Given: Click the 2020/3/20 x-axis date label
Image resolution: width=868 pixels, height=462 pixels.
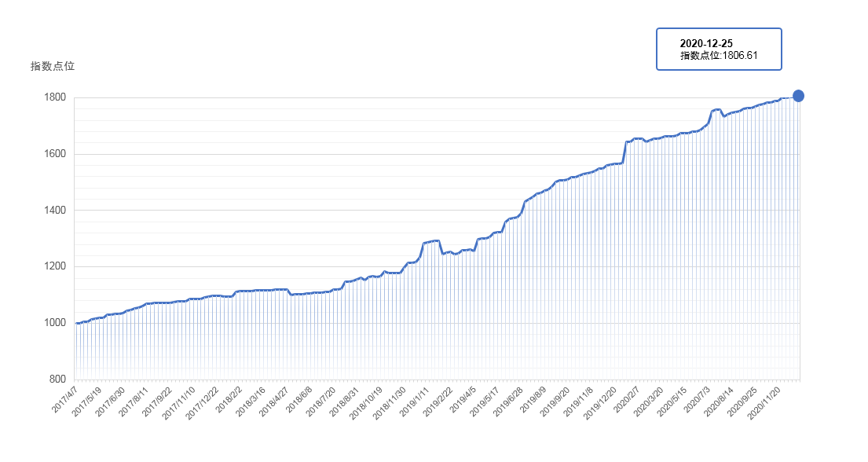Looking at the screenshot, I should click(x=648, y=401).
